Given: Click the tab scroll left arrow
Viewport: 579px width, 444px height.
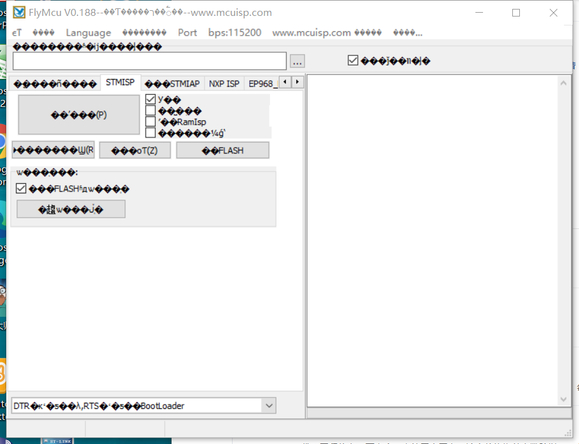Looking at the screenshot, I should point(285,82).
